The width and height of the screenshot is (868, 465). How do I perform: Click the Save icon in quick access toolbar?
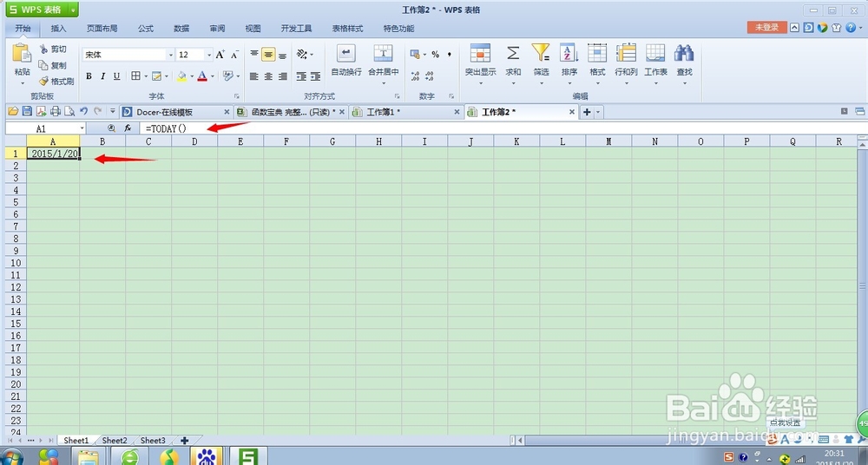coord(27,111)
